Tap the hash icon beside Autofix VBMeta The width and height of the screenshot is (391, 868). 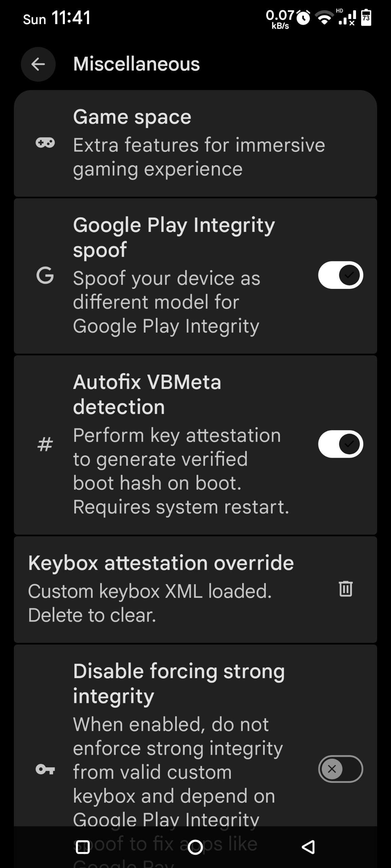[x=45, y=444]
